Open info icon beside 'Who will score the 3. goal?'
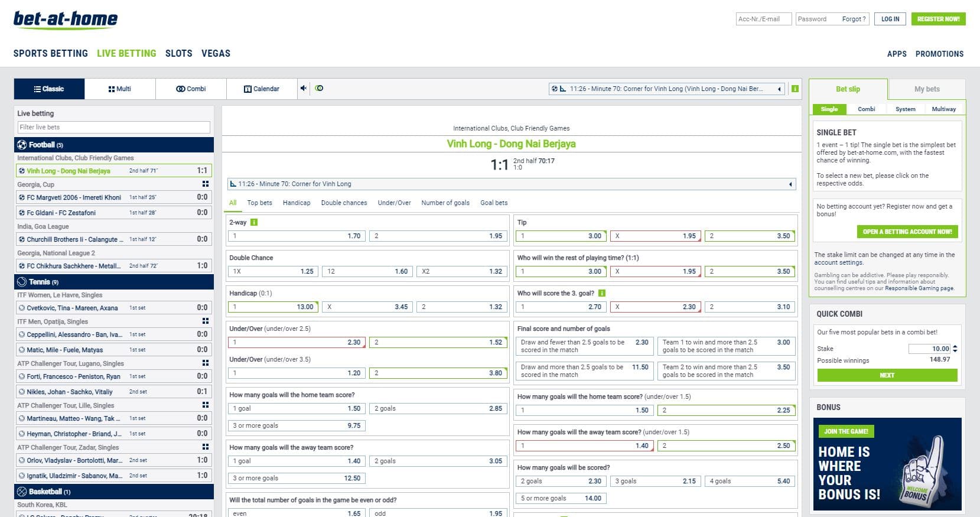The width and height of the screenshot is (980, 517). (x=601, y=293)
